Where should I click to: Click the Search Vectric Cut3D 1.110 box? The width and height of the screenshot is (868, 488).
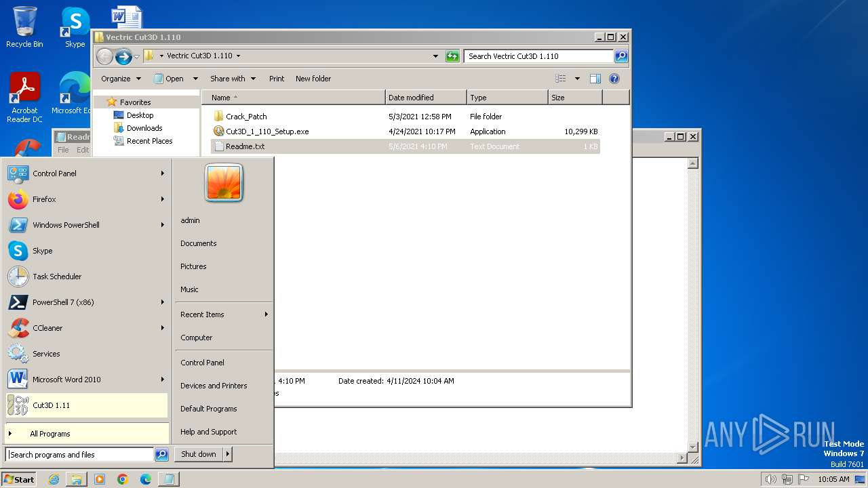(539, 56)
